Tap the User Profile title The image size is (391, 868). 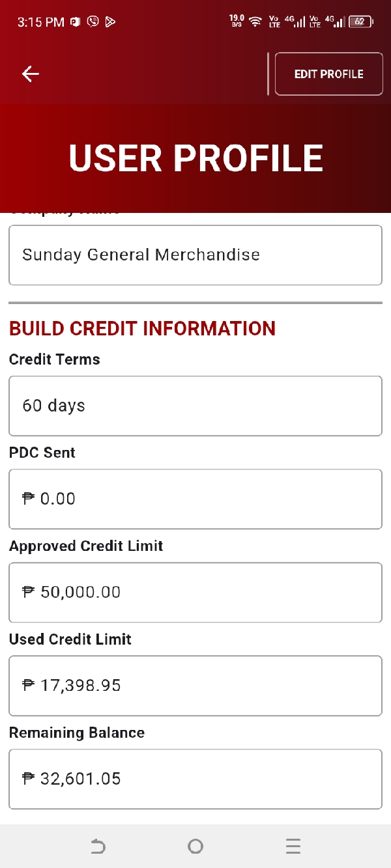(x=195, y=158)
